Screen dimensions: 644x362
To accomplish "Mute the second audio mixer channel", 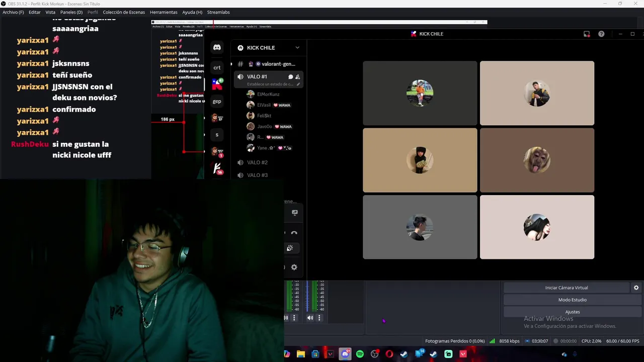I will coord(310,318).
